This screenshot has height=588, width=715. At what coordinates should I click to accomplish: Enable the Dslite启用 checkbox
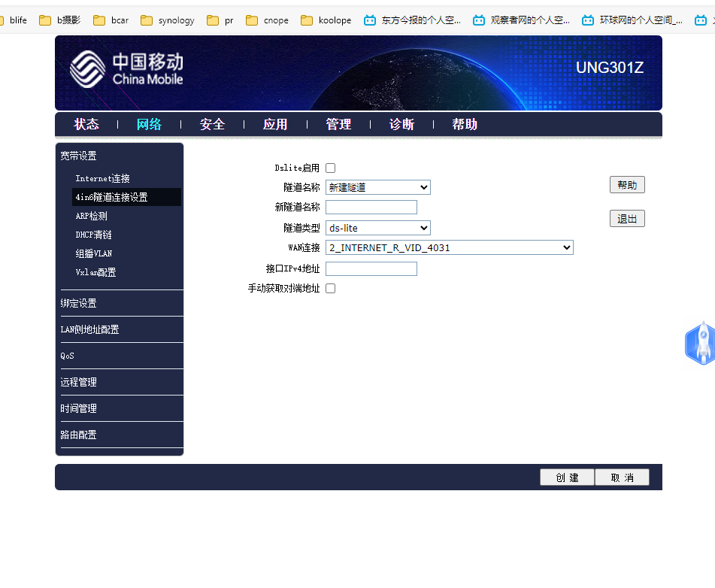coord(330,168)
